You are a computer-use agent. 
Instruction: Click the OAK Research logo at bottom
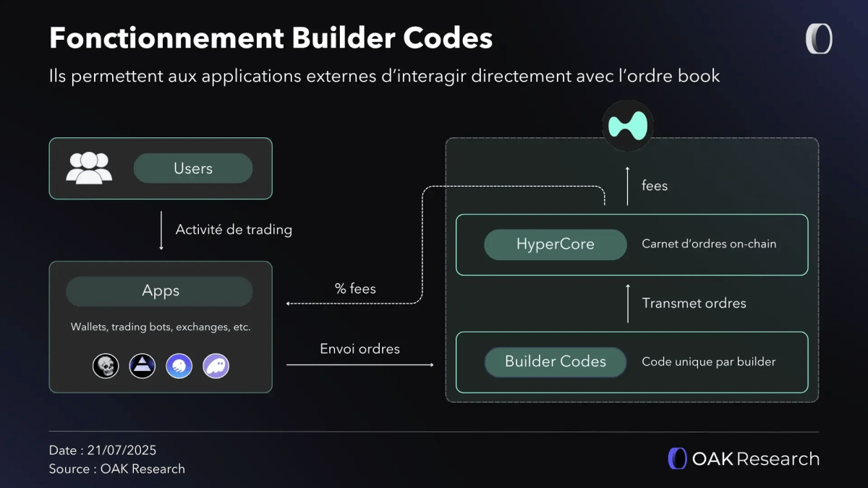pyautogui.click(x=743, y=458)
